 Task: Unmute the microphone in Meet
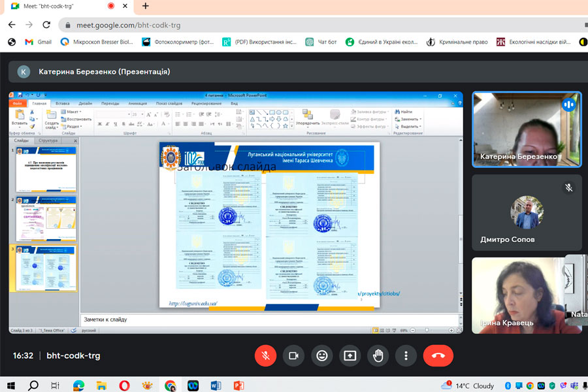click(x=265, y=355)
